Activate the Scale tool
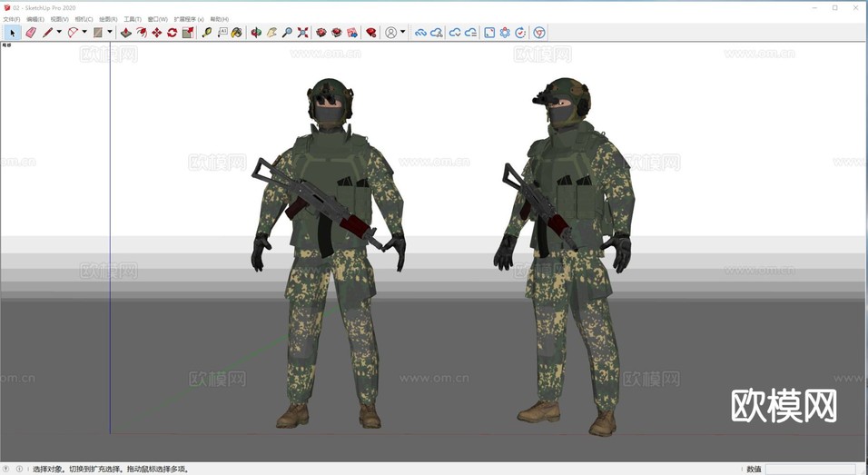Viewport: 868px width, 475px height. coord(188,33)
